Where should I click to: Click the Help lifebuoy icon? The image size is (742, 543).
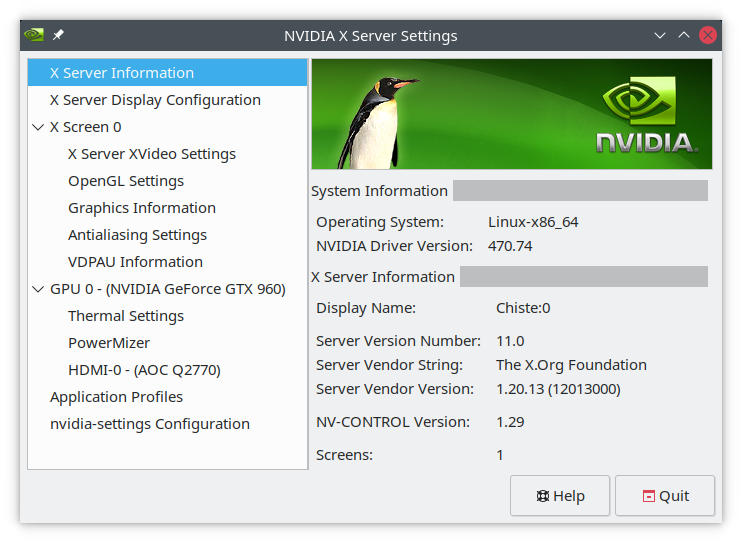point(542,496)
